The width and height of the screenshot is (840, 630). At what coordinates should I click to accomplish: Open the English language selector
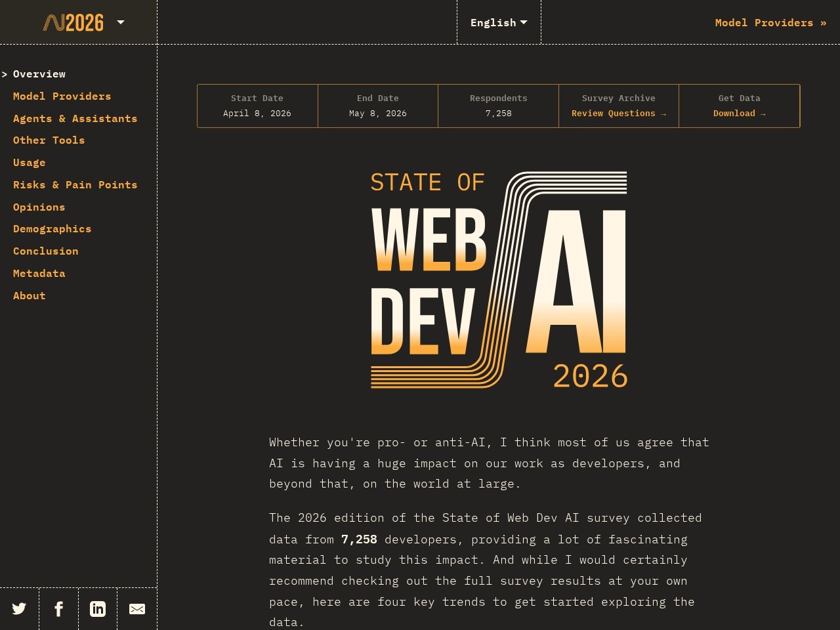(x=499, y=22)
